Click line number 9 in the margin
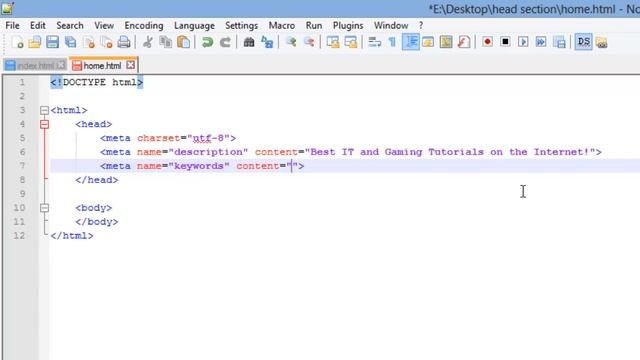This screenshot has width=640, height=360. [x=22, y=193]
